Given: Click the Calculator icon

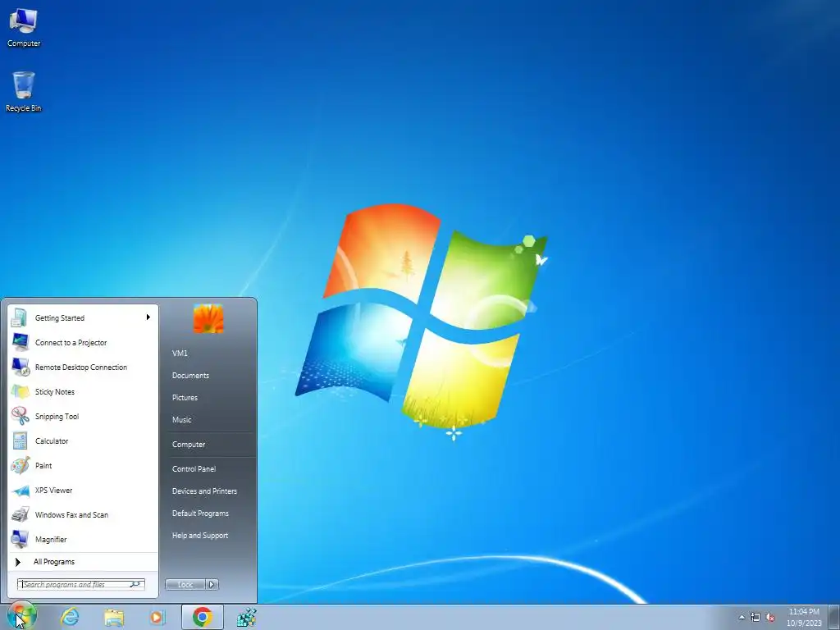Looking at the screenshot, I should pyautogui.click(x=21, y=441).
